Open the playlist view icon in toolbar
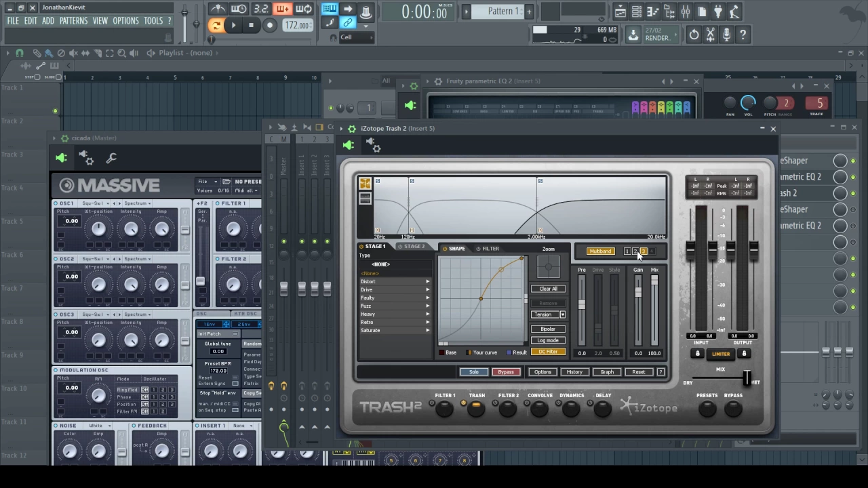868x488 pixels. point(620,12)
